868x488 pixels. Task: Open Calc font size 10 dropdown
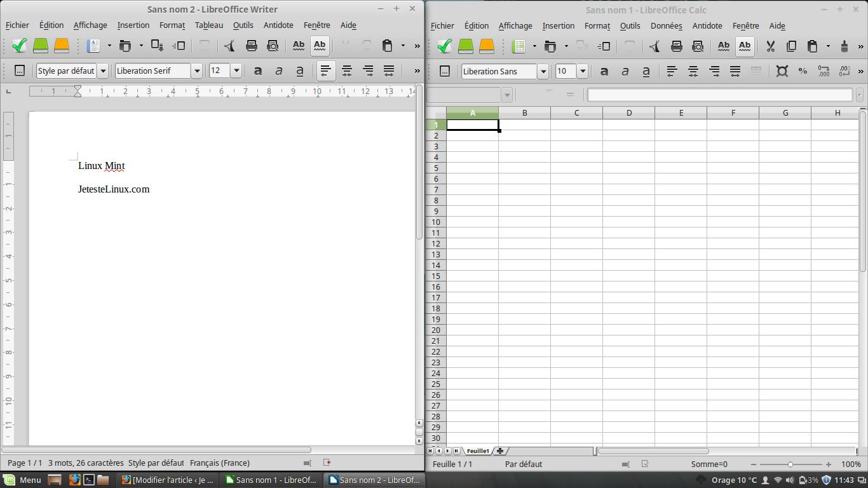click(x=582, y=71)
